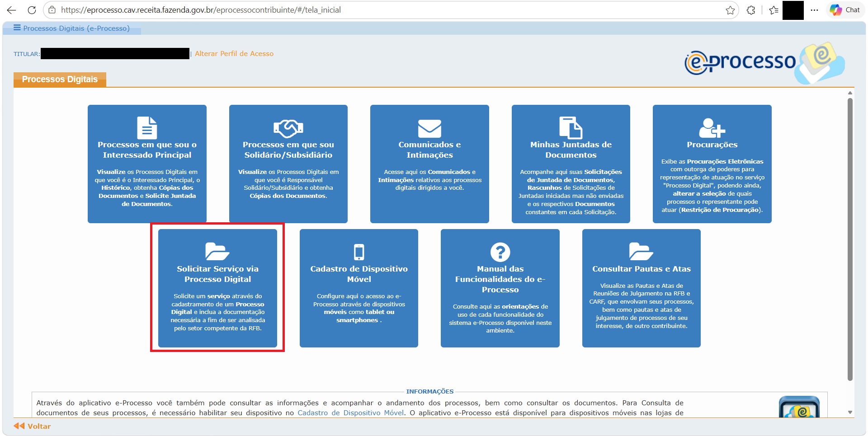The image size is (868, 436).
Task: Click the handshake icon for Solidário/Subsidiário processes
Action: click(x=288, y=128)
